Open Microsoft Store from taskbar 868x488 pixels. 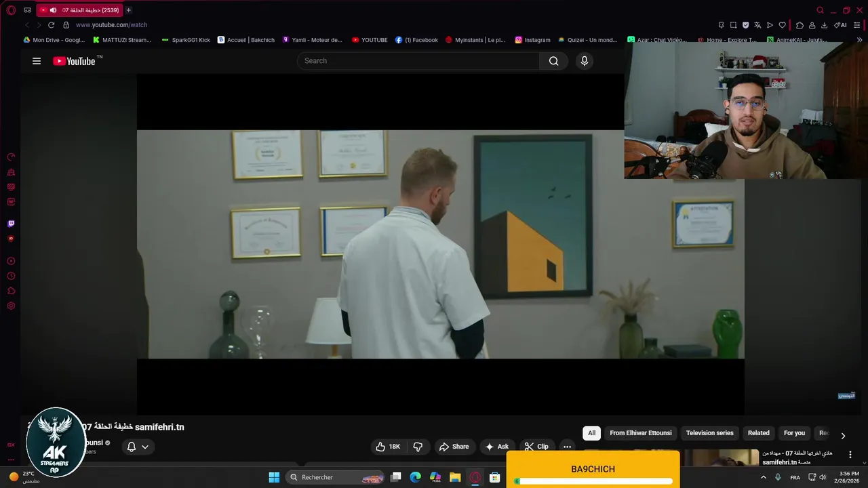tap(495, 477)
